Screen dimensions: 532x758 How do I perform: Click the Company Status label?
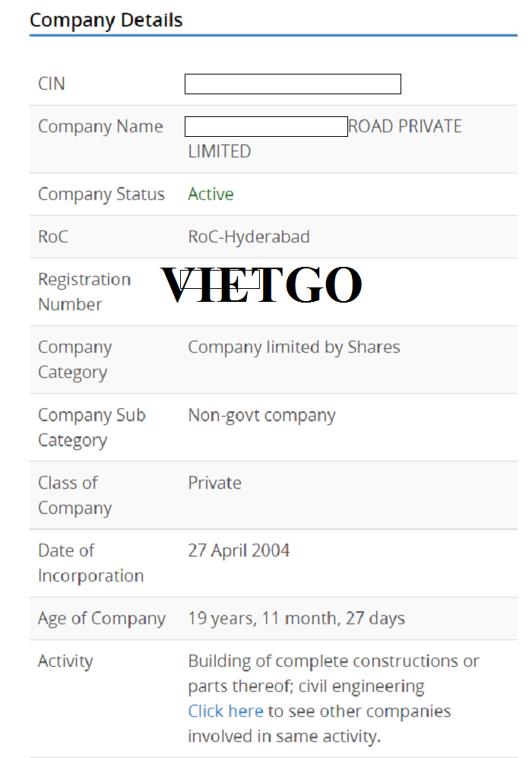click(x=101, y=194)
